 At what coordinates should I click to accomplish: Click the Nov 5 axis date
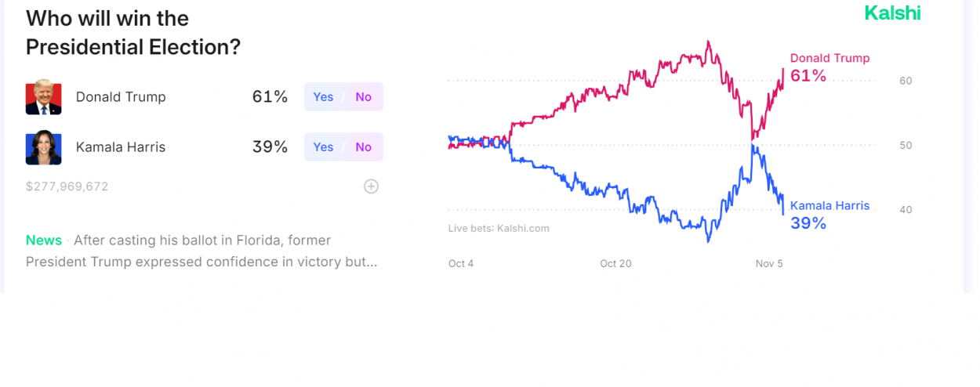click(x=769, y=264)
